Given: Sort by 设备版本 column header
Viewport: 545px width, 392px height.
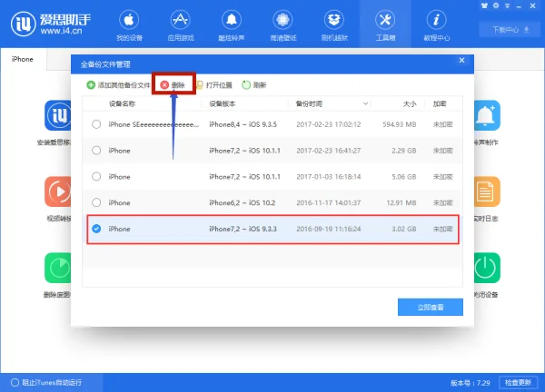Looking at the screenshot, I should coord(223,103).
